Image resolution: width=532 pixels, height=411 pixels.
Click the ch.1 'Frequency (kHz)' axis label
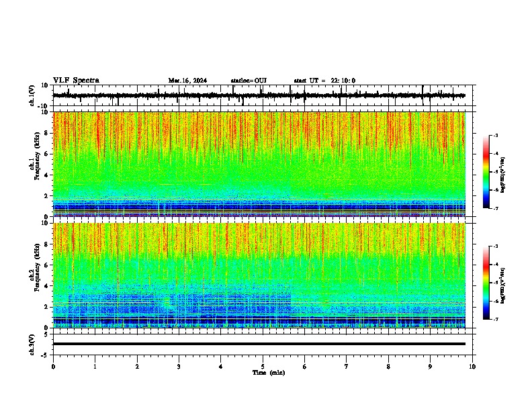click(x=37, y=156)
